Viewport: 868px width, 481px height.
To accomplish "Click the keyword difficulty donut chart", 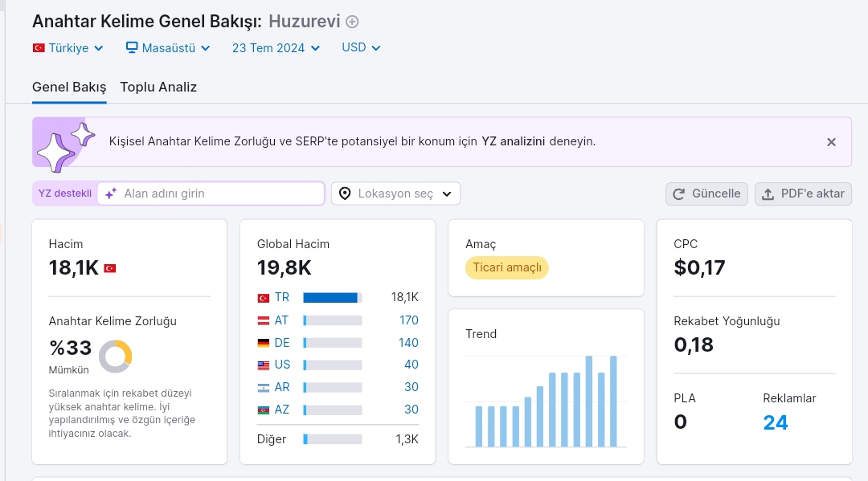I will [x=115, y=357].
